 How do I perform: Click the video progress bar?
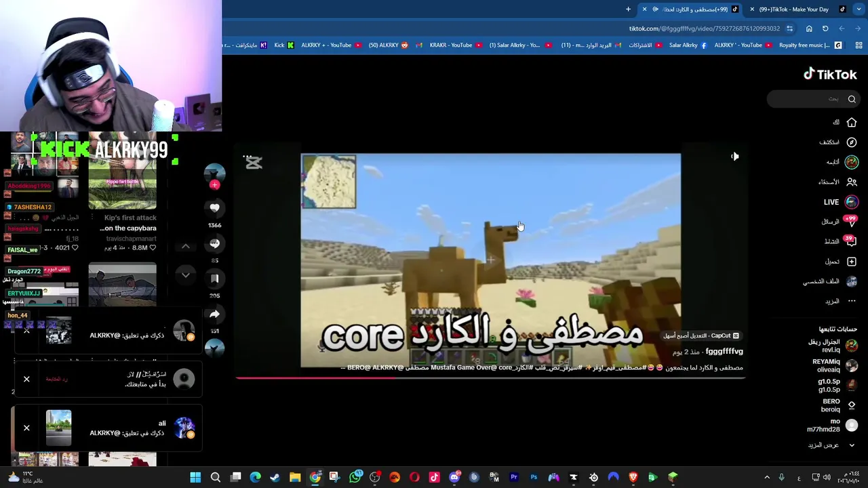tap(490, 378)
